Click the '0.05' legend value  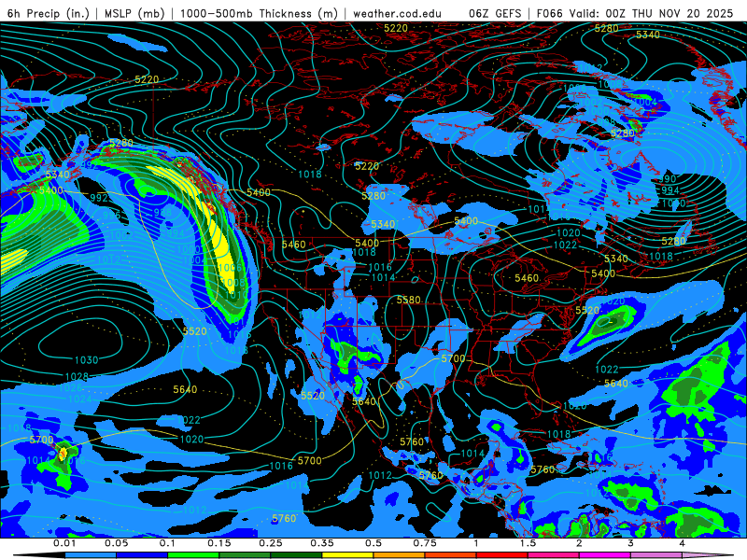point(116,543)
